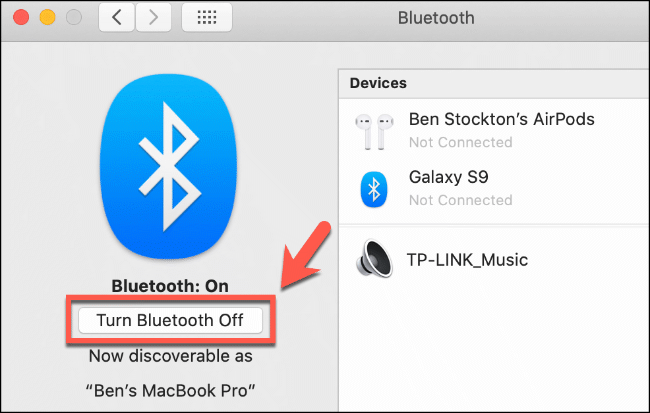This screenshot has width=650, height=413.
Task: Open the Show All preferences grid
Action: [206, 17]
